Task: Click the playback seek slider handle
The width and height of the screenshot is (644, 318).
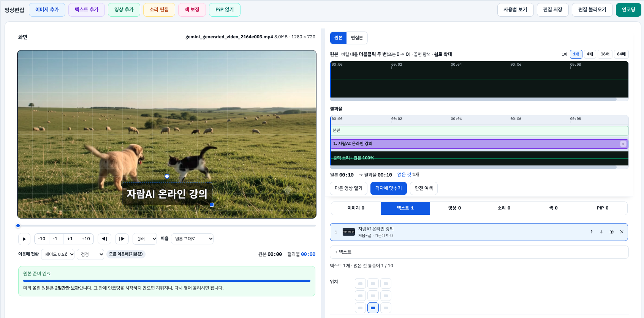Action: click(18, 225)
